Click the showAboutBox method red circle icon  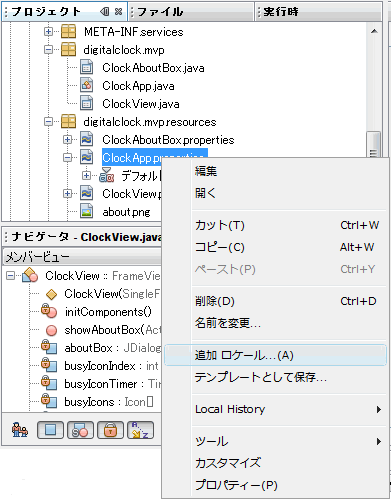pyautogui.click(x=51, y=330)
